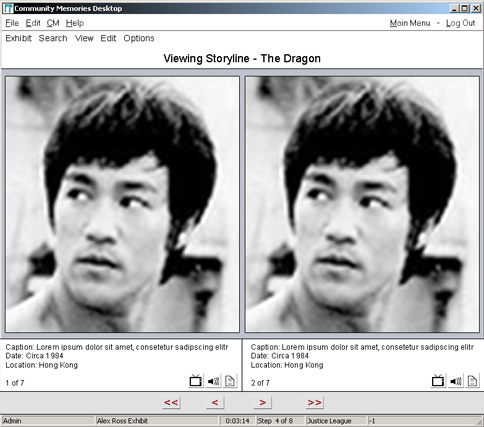Click 'Alex Ross Exhibit' status bar entry
The height and width of the screenshot is (427, 484).
(x=157, y=421)
